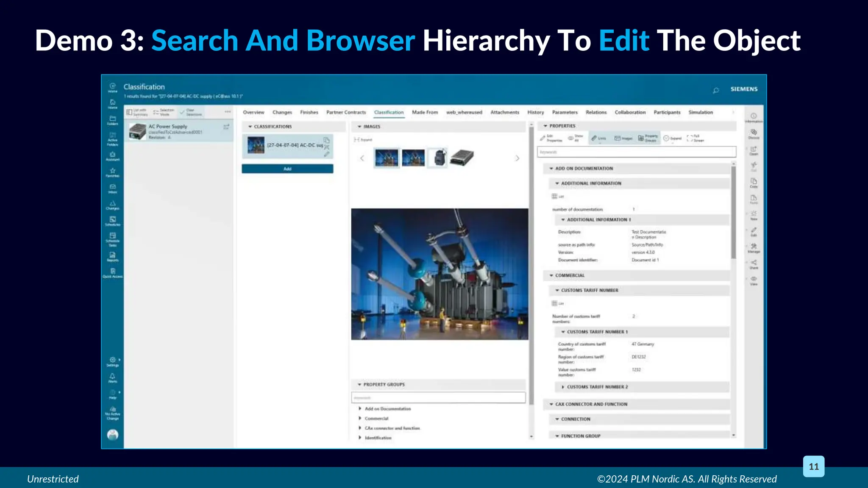868x488 pixels.
Task: Expand Add on Documentation in property groups list
Action: tap(360, 409)
